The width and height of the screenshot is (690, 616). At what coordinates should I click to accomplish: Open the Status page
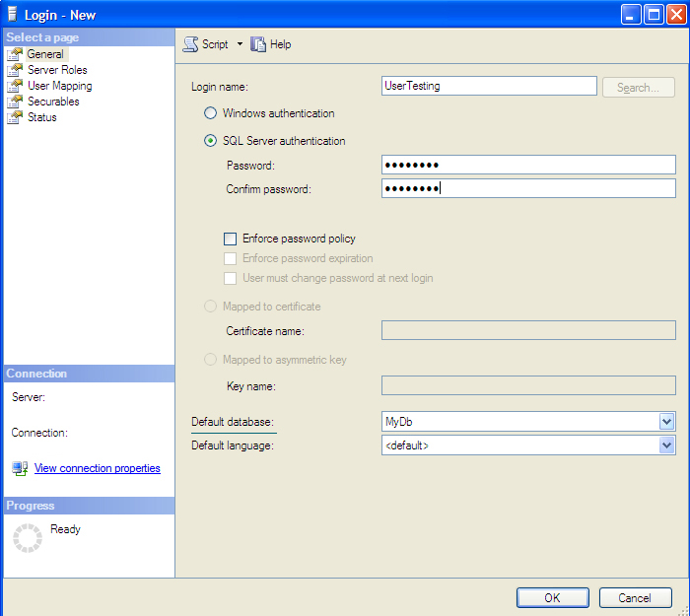(x=41, y=117)
